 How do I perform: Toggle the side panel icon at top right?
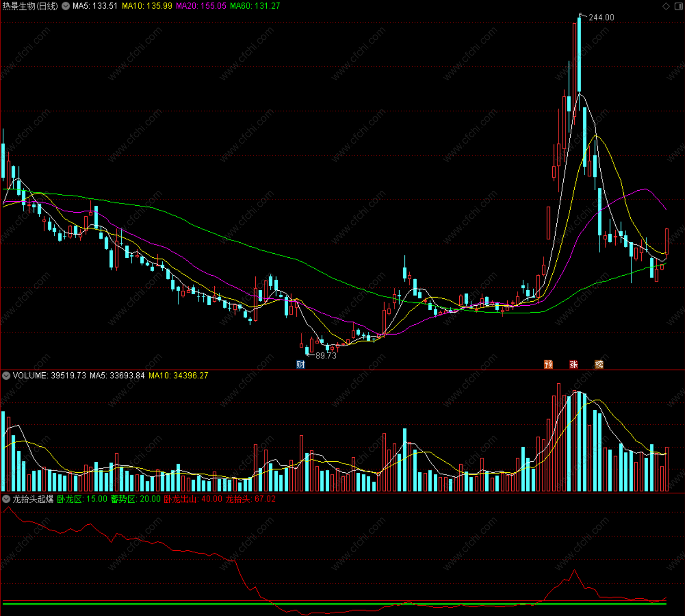pyautogui.click(x=679, y=6)
